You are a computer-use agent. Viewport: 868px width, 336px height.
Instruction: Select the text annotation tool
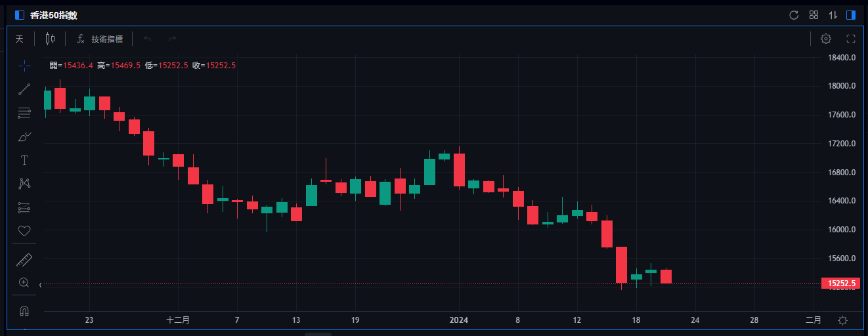click(x=24, y=160)
